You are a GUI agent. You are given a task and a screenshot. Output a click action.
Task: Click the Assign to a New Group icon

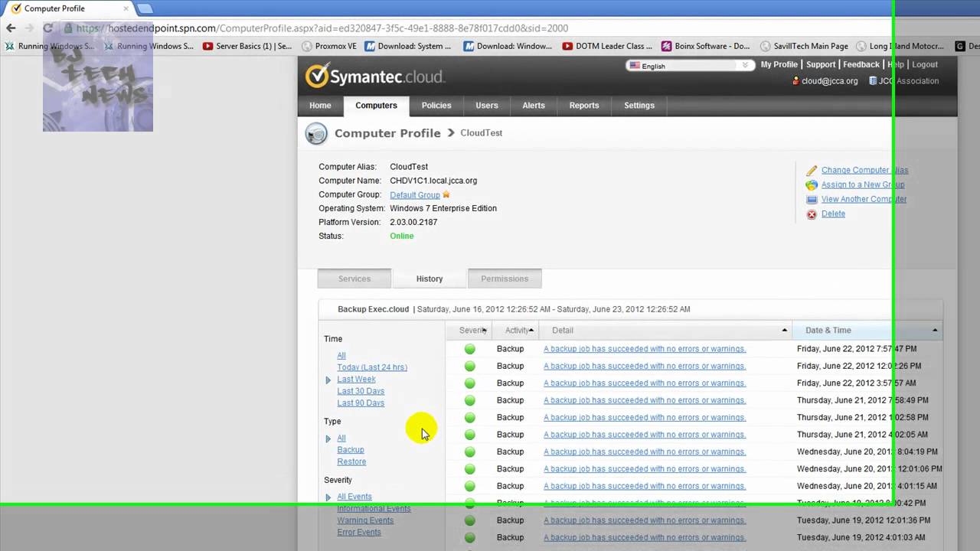812,185
